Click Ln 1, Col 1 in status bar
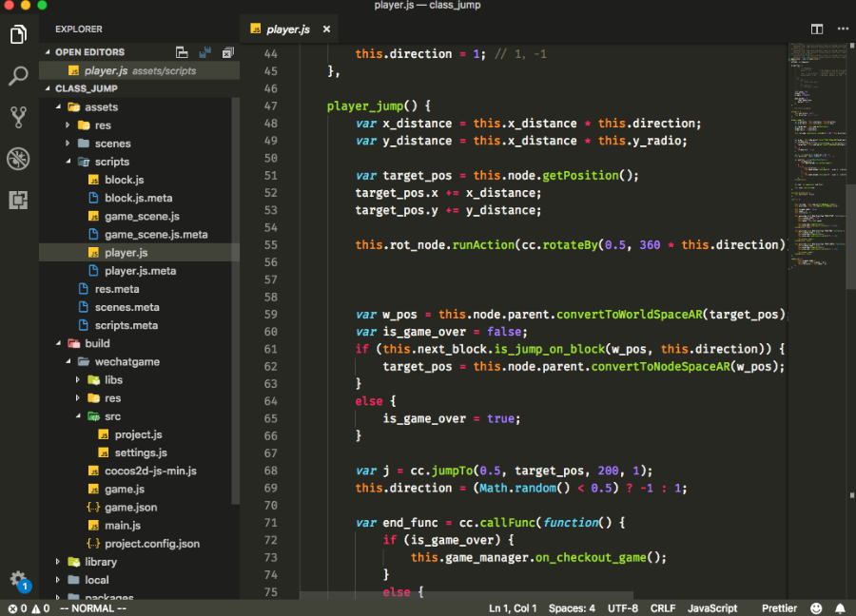The image size is (856, 616). tap(513, 608)
